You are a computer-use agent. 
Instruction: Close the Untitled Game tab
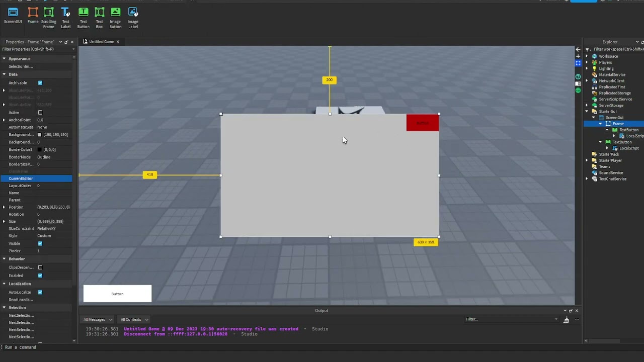(x=118, y=42)
